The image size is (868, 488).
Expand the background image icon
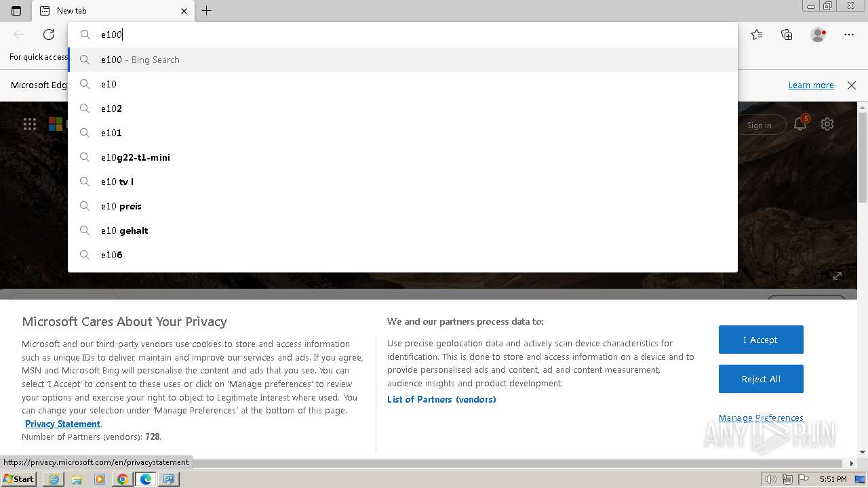(x=837, y=276)
